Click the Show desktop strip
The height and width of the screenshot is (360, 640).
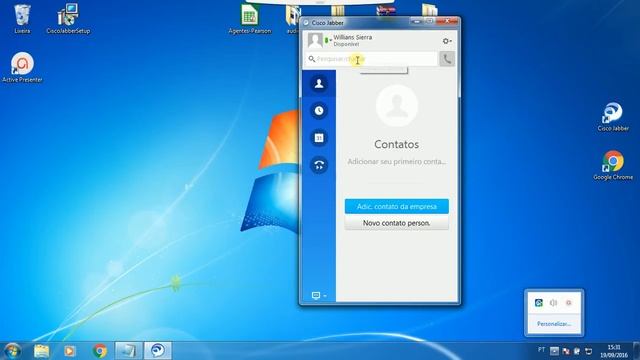(x=637, y=351)
